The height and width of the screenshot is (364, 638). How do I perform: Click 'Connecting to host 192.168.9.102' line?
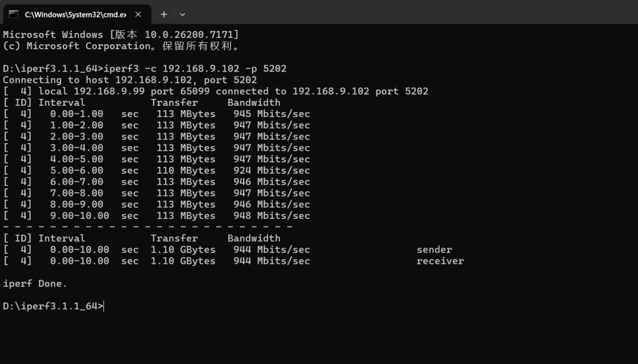pos(130,80)
